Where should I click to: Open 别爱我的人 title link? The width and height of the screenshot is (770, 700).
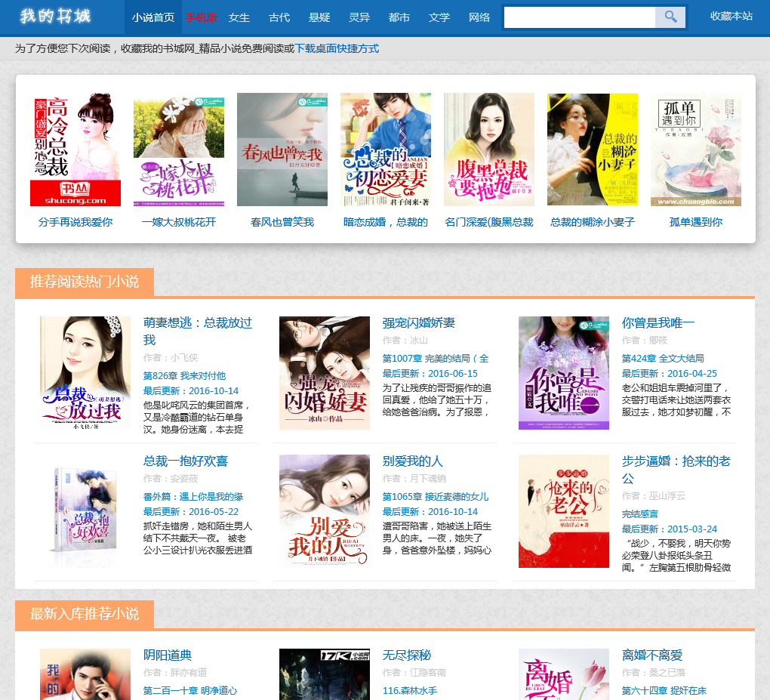[413, 461]
